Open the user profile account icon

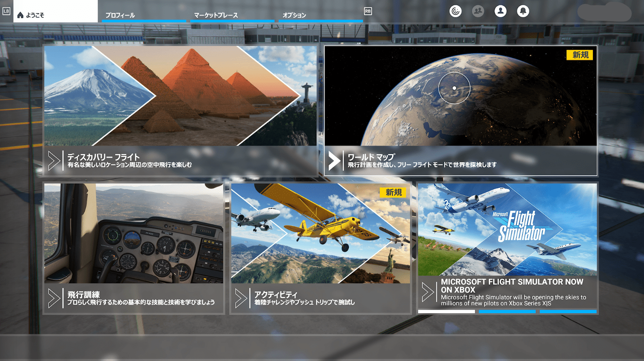[x=500, y=11]
